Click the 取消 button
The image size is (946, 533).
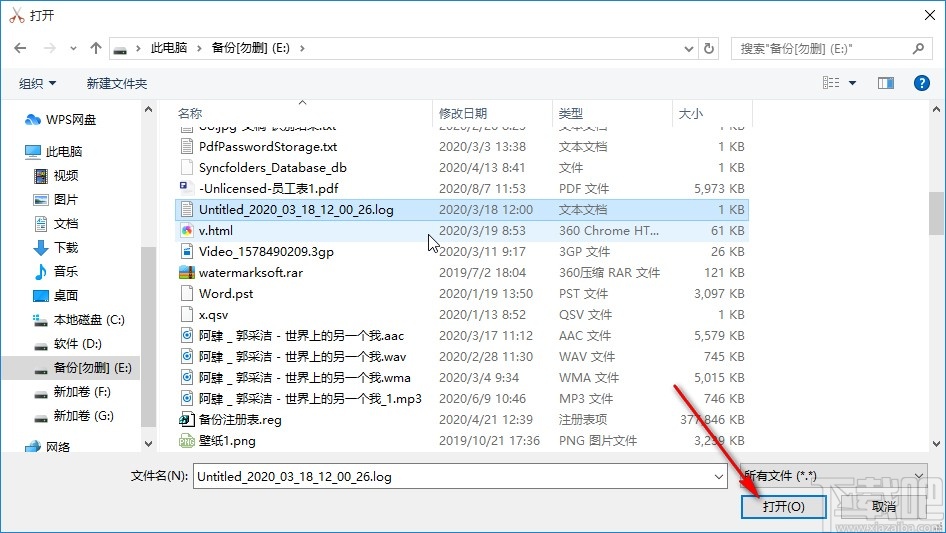[884, 506]
